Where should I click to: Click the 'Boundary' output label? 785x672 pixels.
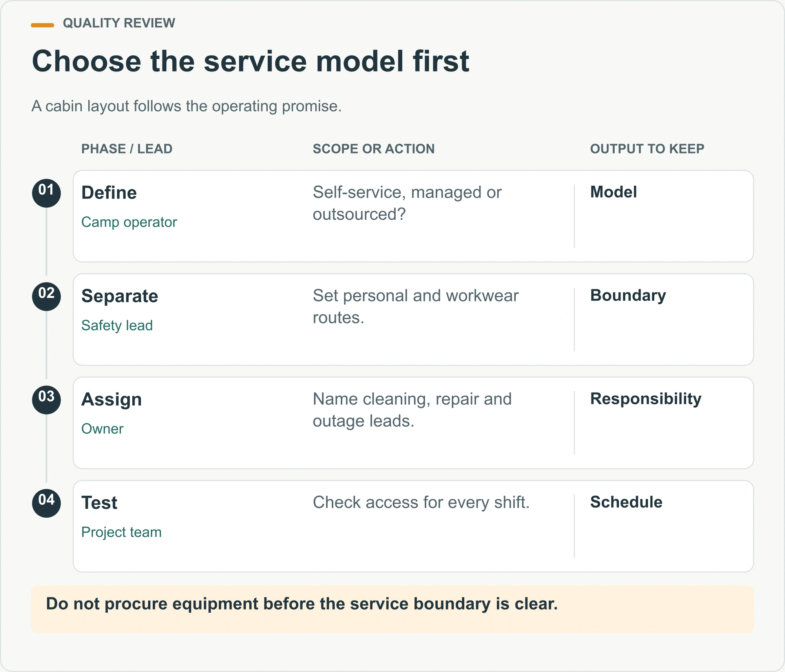click(628, 296)
